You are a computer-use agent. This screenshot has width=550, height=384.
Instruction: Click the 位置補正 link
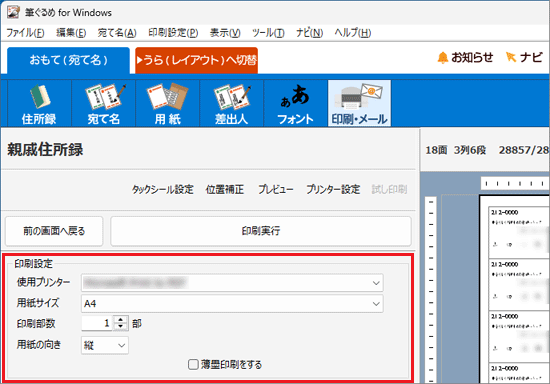click(x=225, y=190)
